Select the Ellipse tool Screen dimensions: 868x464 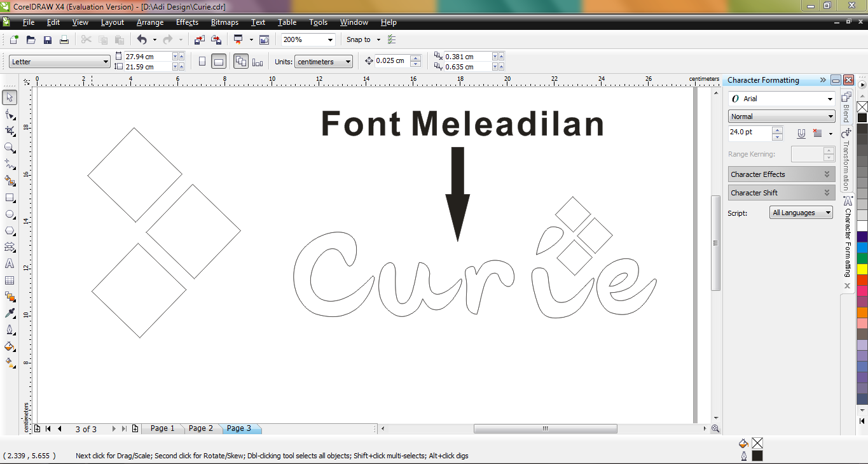(10, 214)
